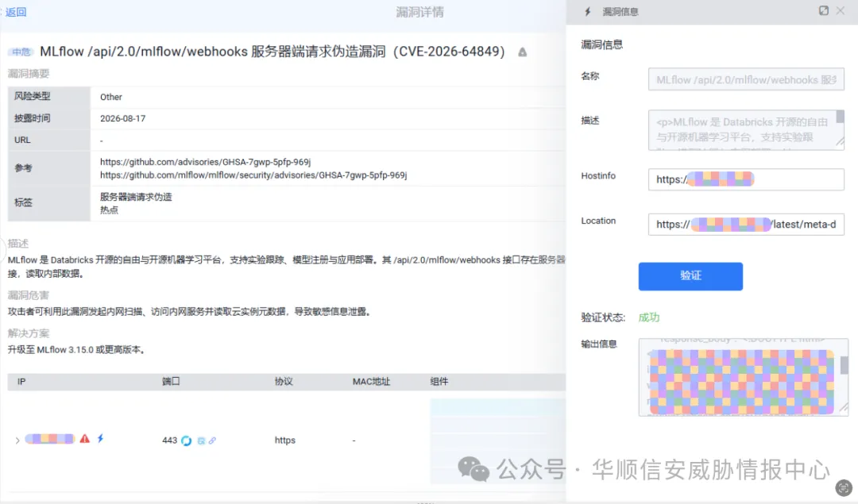This screenshot has height=504, width=858.
Task: Click the 返回 back link
Action: tap(16, 12)
